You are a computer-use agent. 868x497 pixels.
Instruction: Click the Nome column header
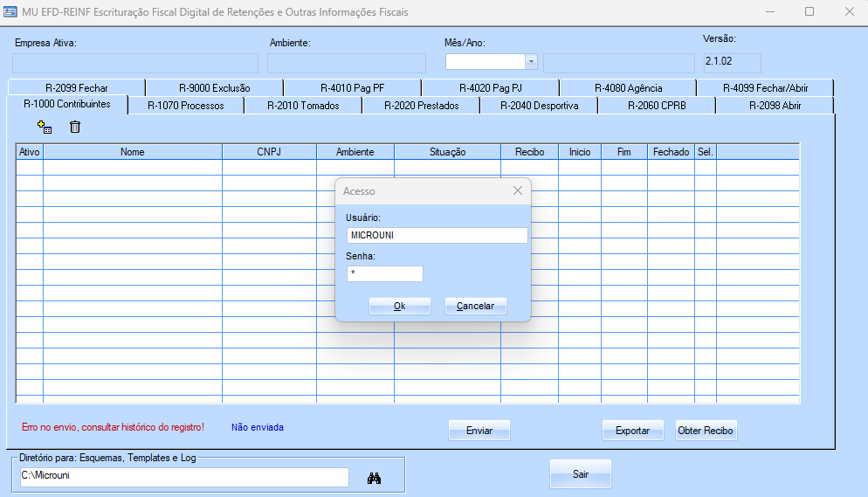pos(133,152)
